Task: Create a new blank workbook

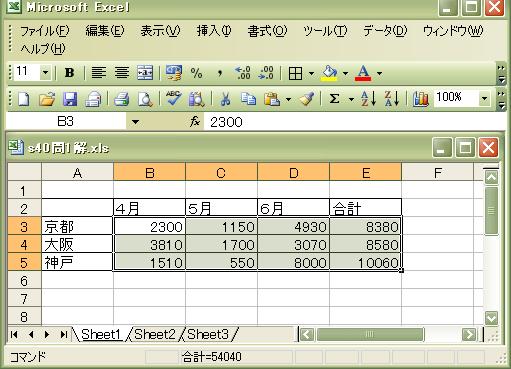Action: (23, 99)
